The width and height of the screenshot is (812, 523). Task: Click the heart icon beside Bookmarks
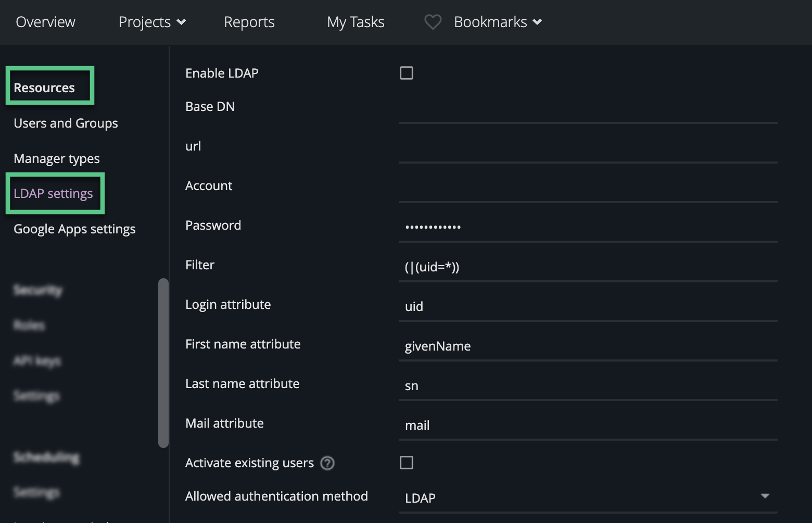tap(433, 22)
